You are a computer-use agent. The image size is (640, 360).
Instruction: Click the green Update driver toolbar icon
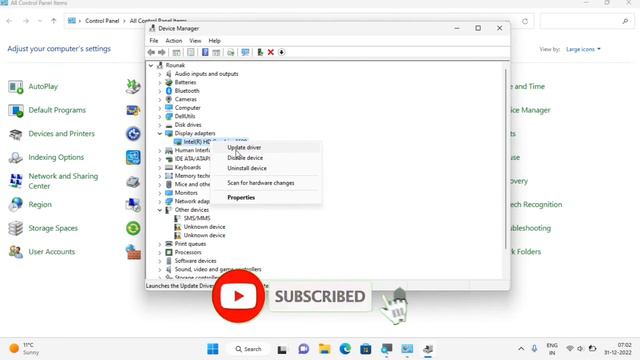point(260,52)
